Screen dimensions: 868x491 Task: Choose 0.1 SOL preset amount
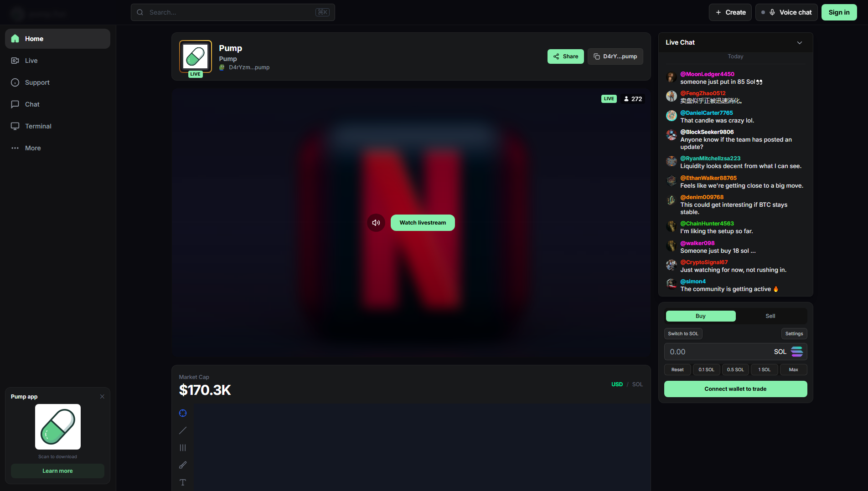click(x=706, y=370)
